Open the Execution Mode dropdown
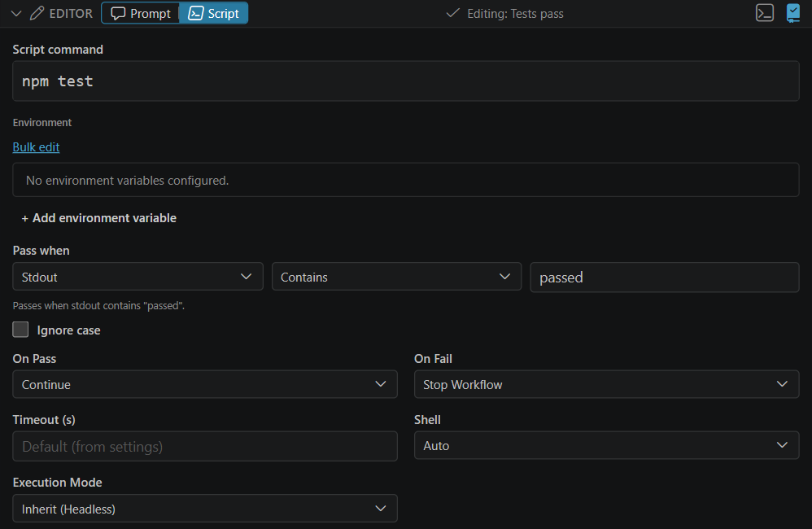The image size is (812, 529). pos(205,509)
